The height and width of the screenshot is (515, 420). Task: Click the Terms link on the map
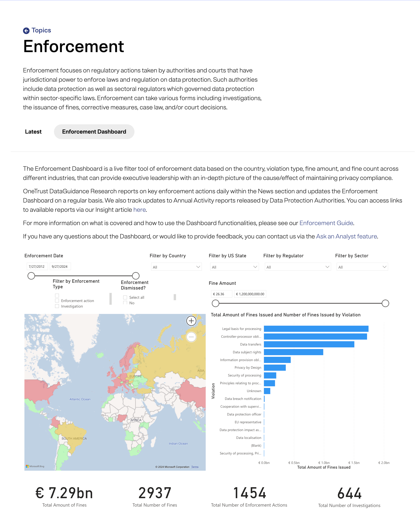click(195, 467)
